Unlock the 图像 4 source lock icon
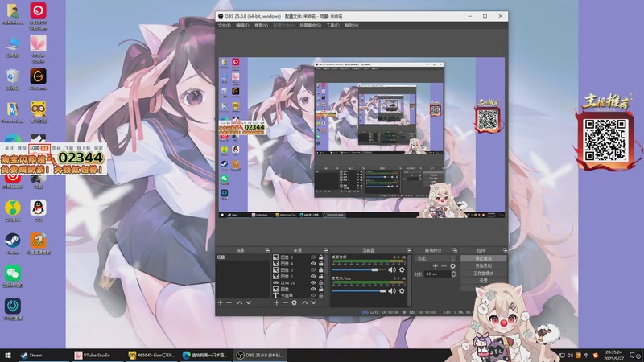The image size is (644, 362). (322, 264)
